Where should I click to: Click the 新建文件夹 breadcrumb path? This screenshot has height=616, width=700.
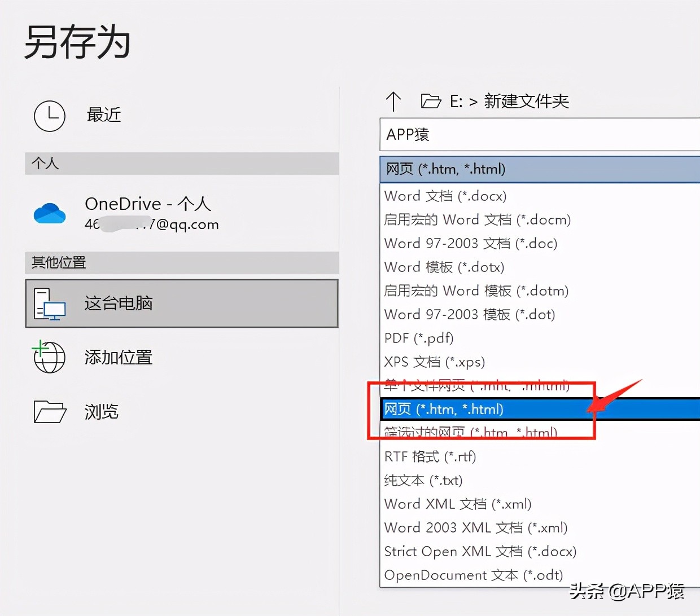click(526, 101)
